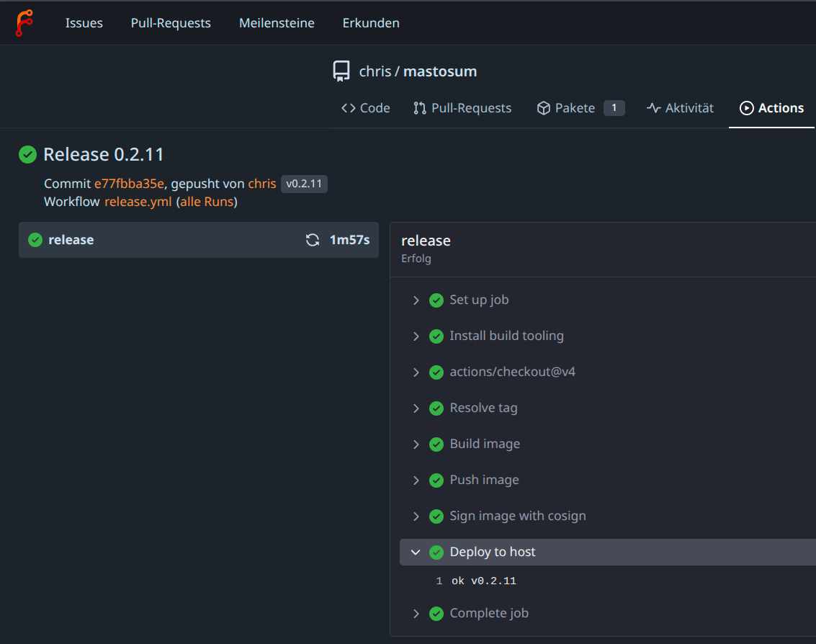Open the alle Runs link

coord(207,202)
